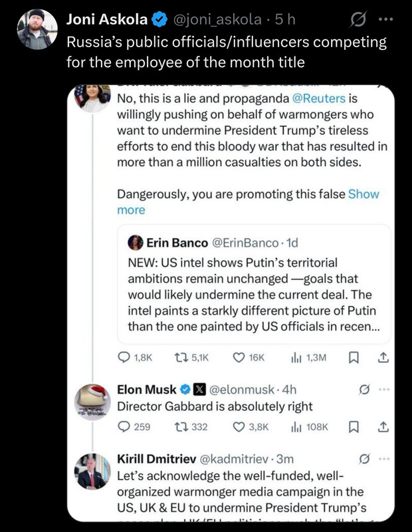Open the three-dot menu on Joni's post
Image resolution: width=412 pixels, height=532 pixels.
(x=385, y=21)
